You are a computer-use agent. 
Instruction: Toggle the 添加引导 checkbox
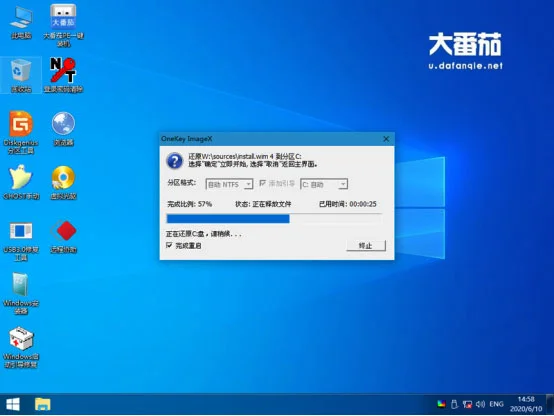point(263,183)
